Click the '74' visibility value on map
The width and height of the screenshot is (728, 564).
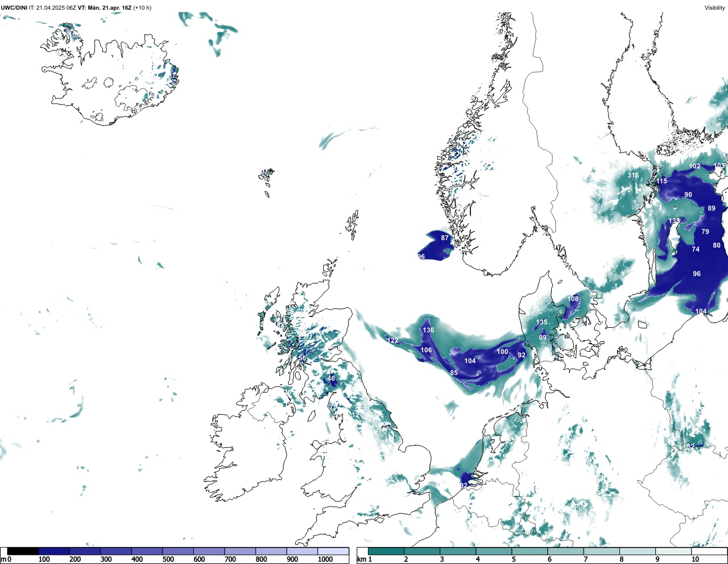coord(696,250)
